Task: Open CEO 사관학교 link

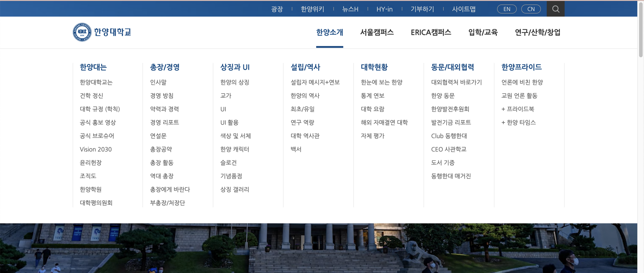Action: coord(449,149)
